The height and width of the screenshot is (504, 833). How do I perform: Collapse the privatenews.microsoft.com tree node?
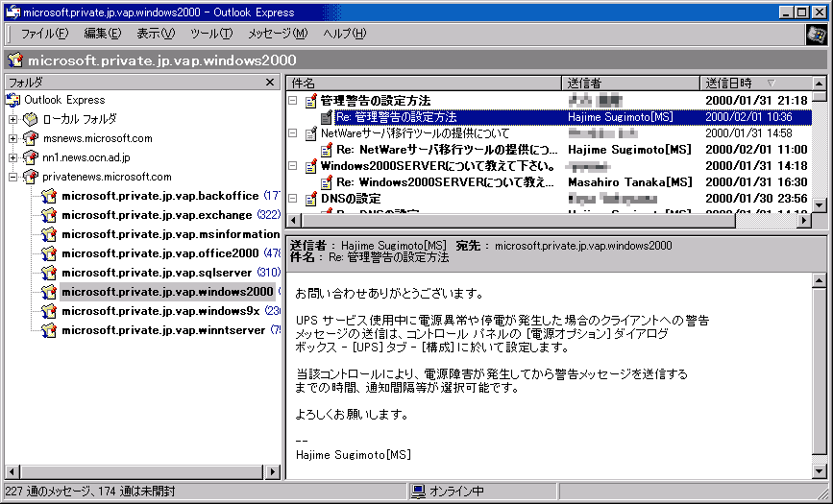(x=13, y=177)
